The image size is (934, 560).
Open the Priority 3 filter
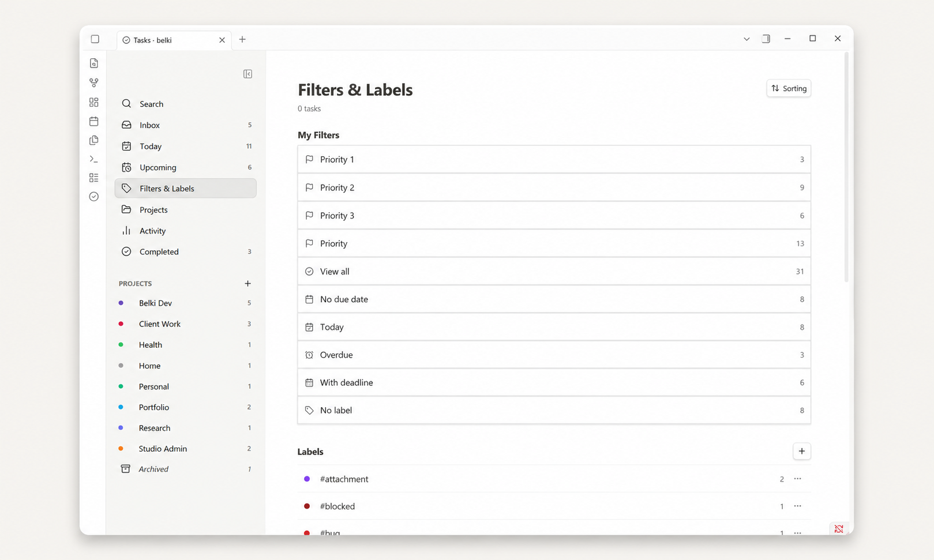pos(554,215)
